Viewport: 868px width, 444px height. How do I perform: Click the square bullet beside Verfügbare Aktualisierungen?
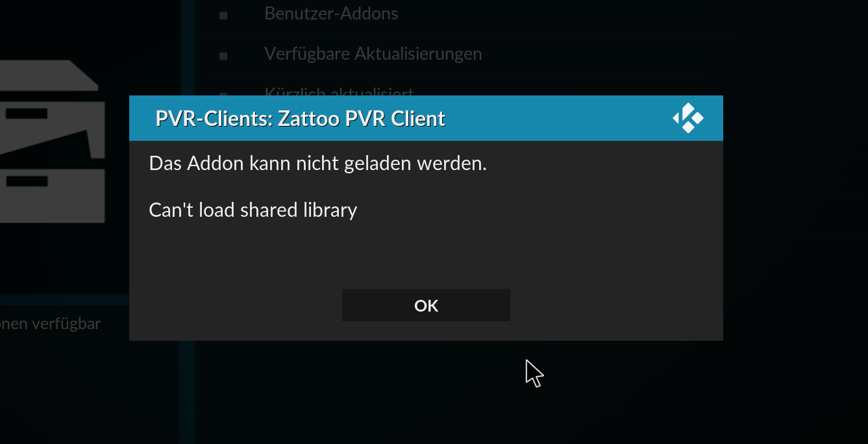[x=223, y=56]
